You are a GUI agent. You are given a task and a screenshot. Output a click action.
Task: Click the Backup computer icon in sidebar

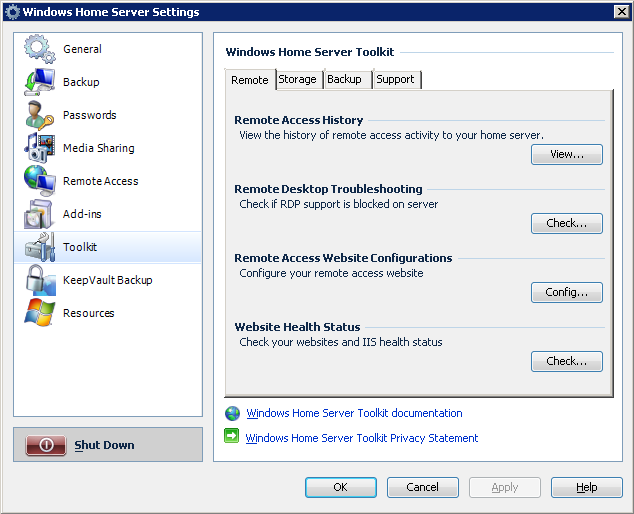click(x=39, y=82)
